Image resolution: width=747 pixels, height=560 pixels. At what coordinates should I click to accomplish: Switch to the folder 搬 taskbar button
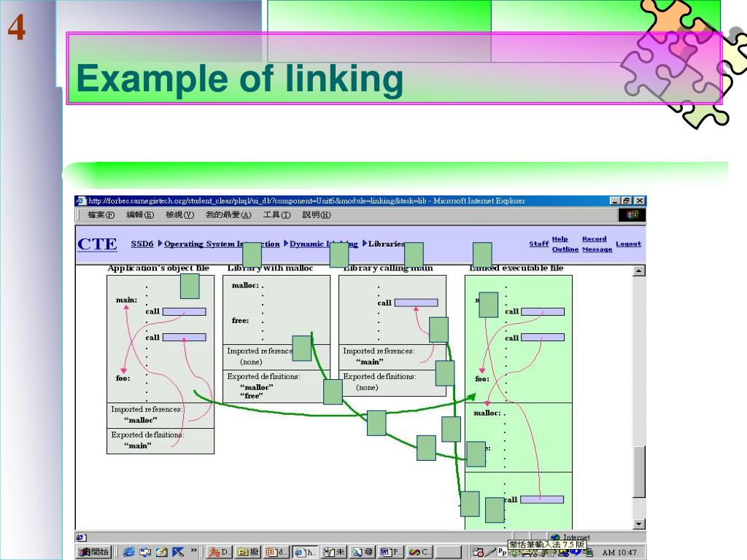click(248, 552)
